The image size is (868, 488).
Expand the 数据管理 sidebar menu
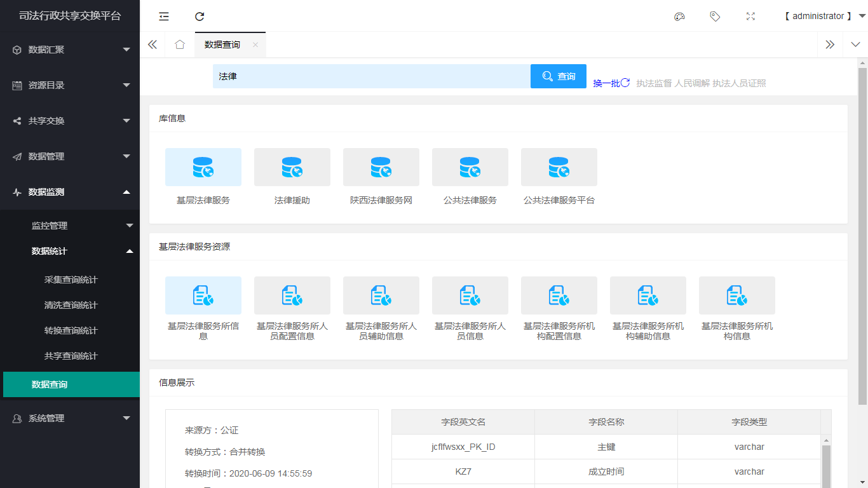pos(70,156)
